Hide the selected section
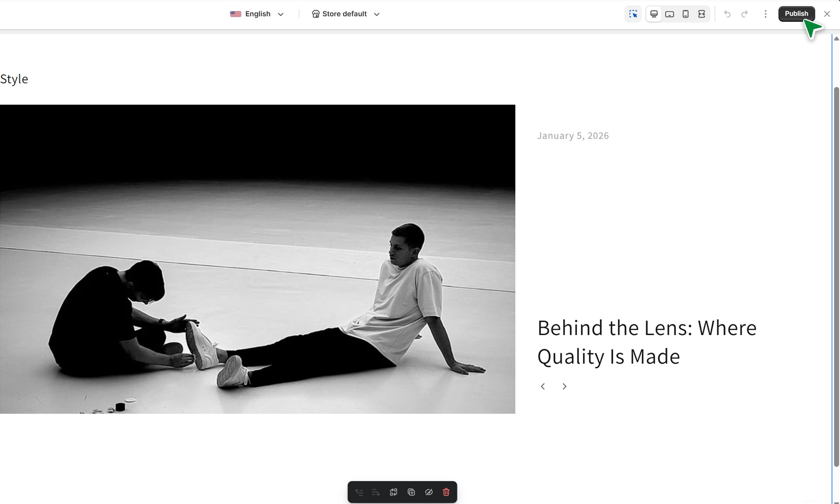This screenshot has height=504, width=840. coord(429,492)
